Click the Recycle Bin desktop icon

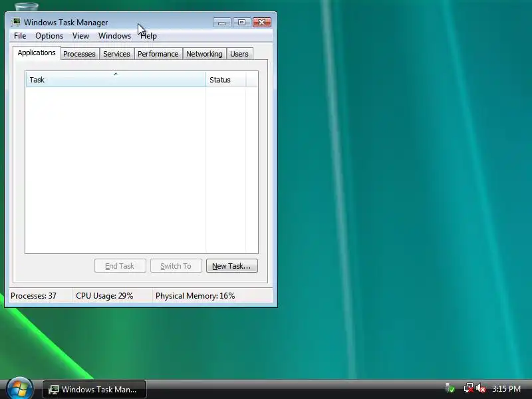coord(27,6)
